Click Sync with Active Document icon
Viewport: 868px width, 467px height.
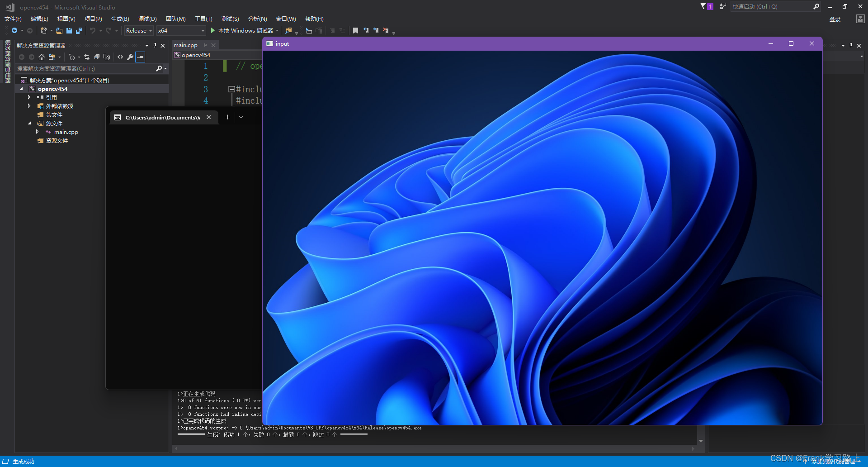87,57
